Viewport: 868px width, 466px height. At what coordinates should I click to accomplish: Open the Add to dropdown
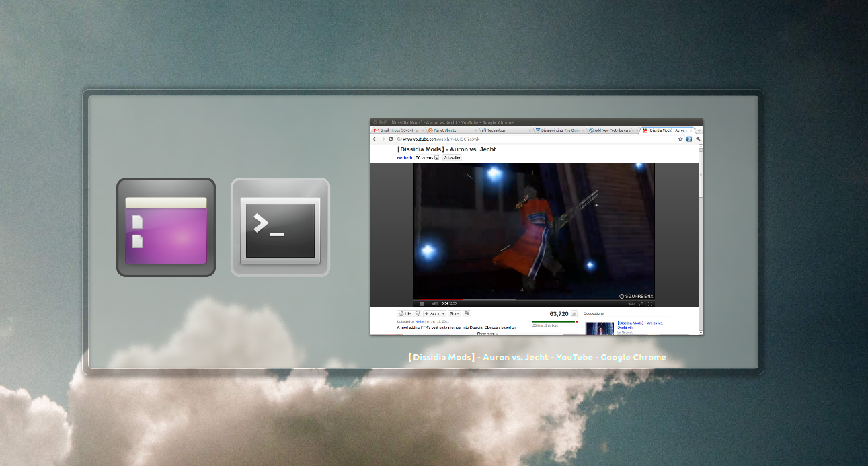coord(435,313)
